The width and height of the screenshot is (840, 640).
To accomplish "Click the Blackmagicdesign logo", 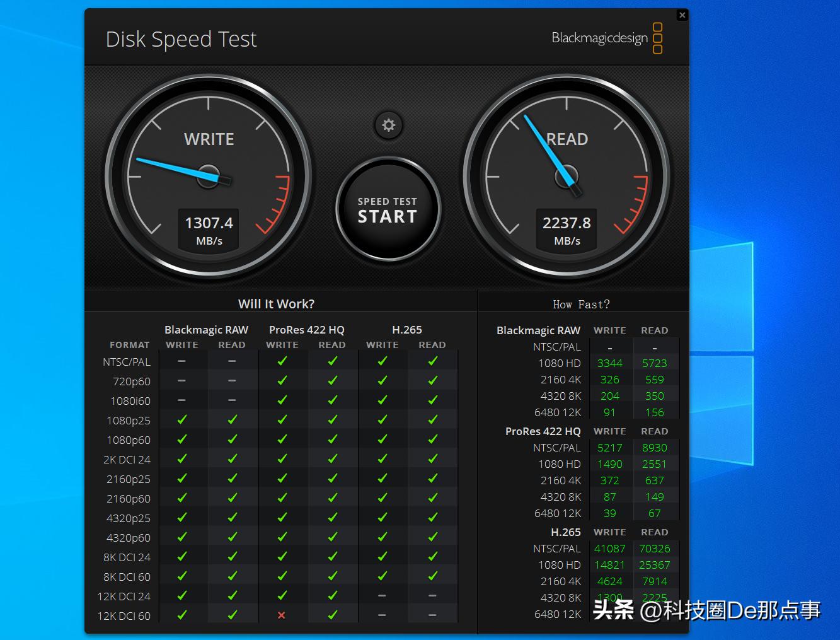I will coord(606,38).
